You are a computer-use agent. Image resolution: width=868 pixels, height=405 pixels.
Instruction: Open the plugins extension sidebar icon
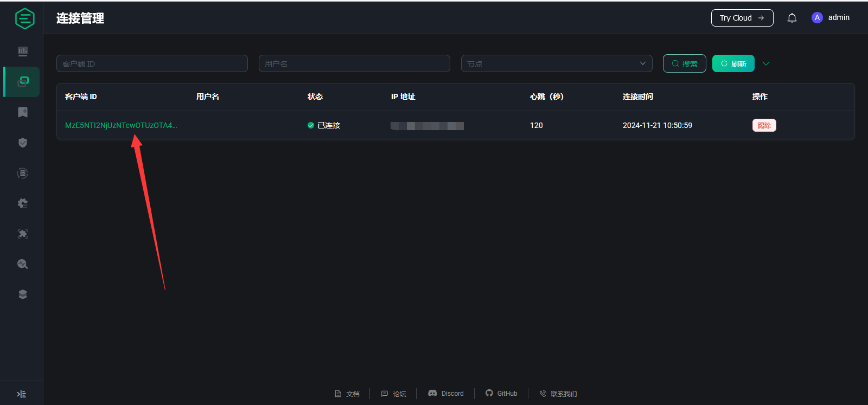23,234
